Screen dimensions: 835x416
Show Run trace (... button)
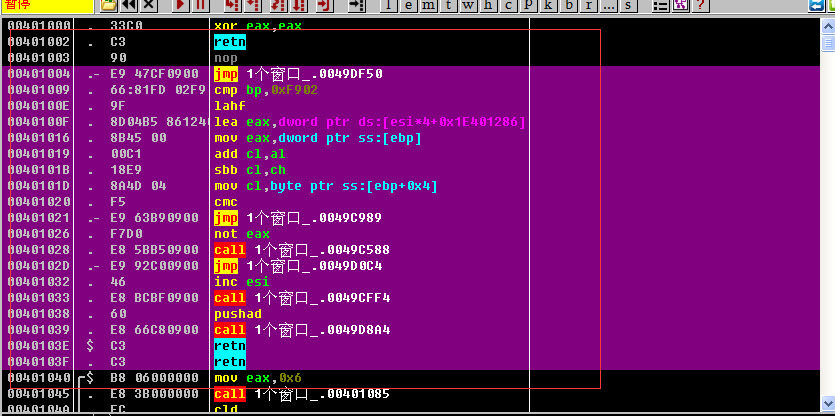pos(609,5)
